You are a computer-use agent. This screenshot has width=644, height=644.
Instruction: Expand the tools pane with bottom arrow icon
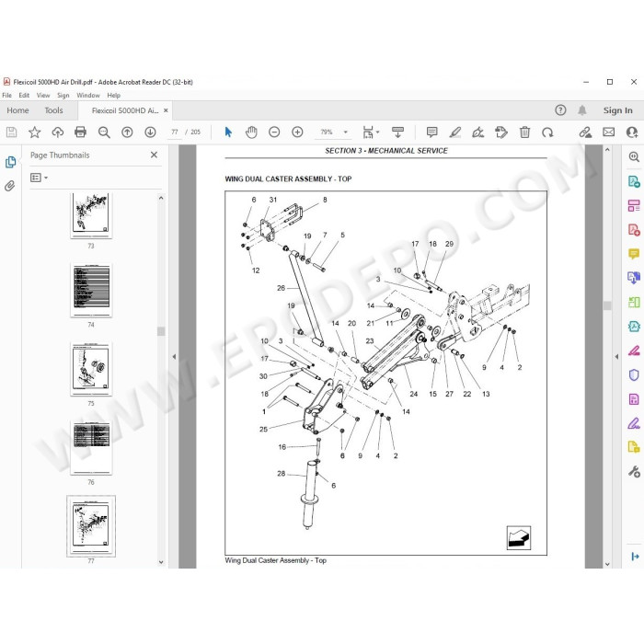coord(634,557)
